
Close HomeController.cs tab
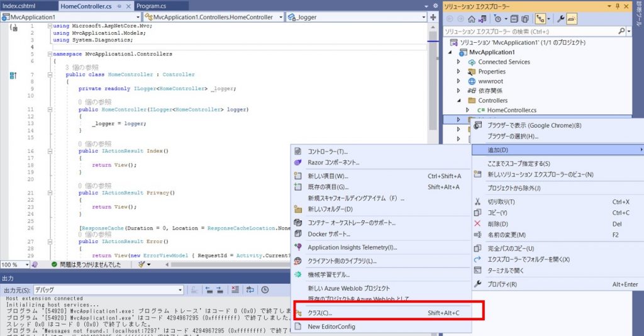point(128,6)
